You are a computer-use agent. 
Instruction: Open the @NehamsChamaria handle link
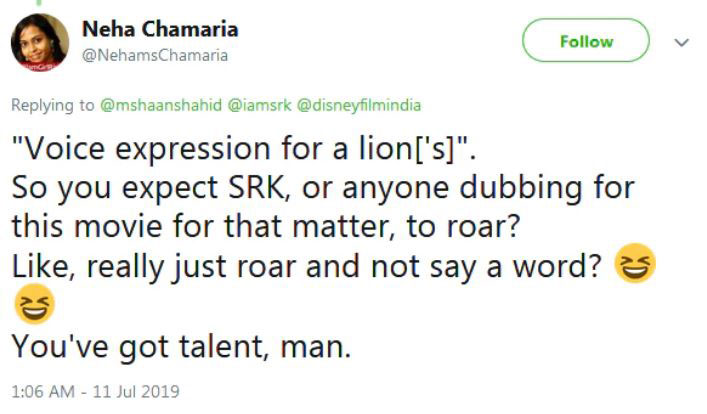pos(155,55)
